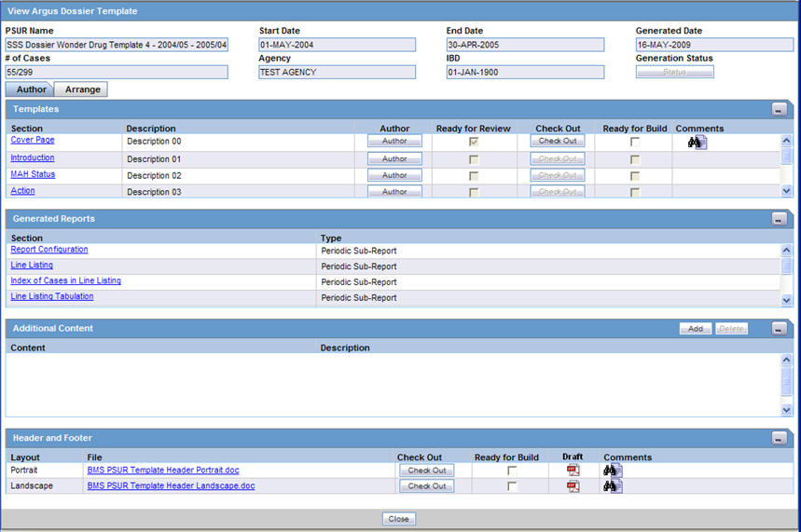Screen dimensions: 801x532
Task: Click the Agency field TEST AGENCY
Action: 338,72
